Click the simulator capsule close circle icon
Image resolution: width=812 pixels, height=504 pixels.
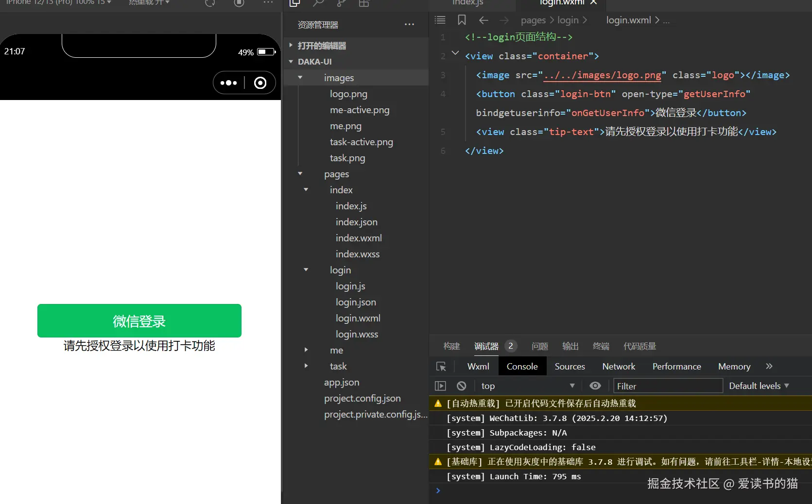(x=260, y=83)
